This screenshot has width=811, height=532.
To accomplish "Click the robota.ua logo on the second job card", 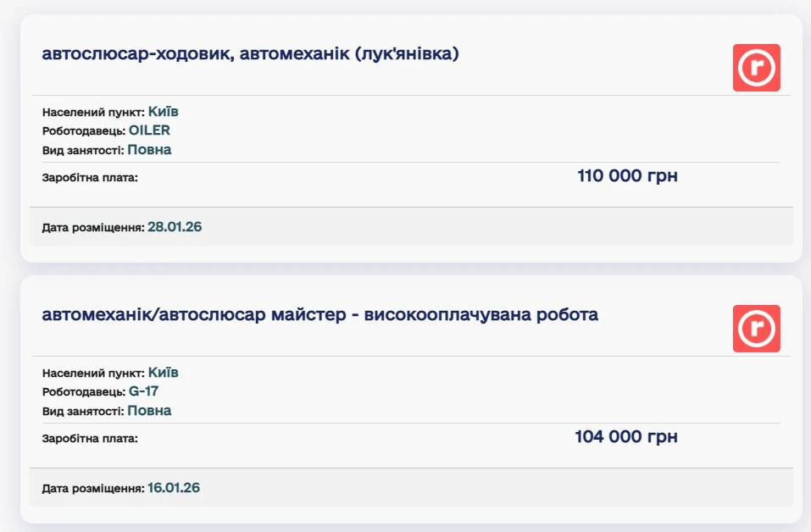I will [757, 328].
